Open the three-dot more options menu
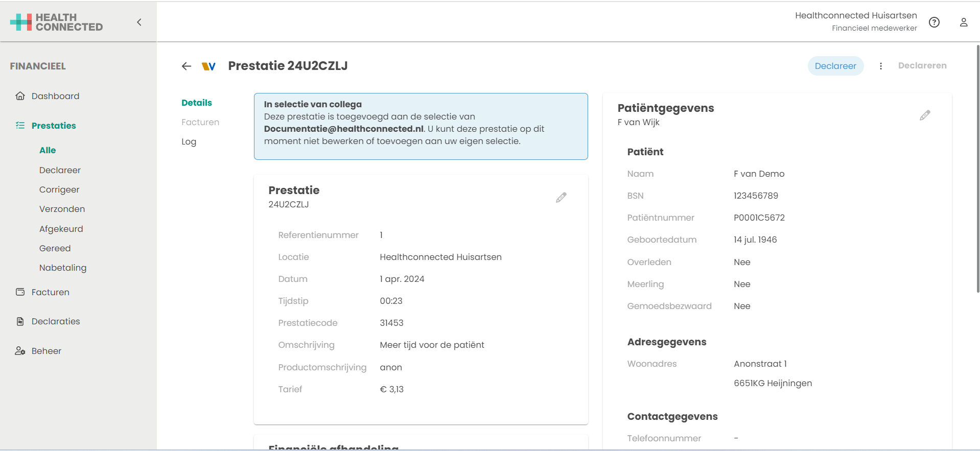The image size is (980, 451). (880, 66)
